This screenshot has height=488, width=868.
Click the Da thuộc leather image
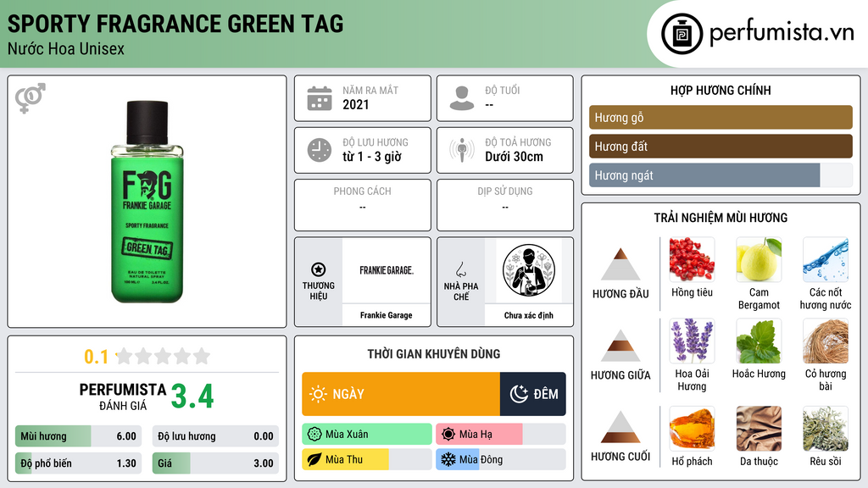(x=759, y=428)
